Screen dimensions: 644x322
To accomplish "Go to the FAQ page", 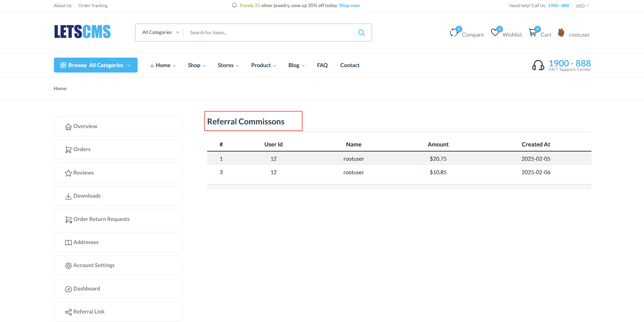I will [322, 65].
